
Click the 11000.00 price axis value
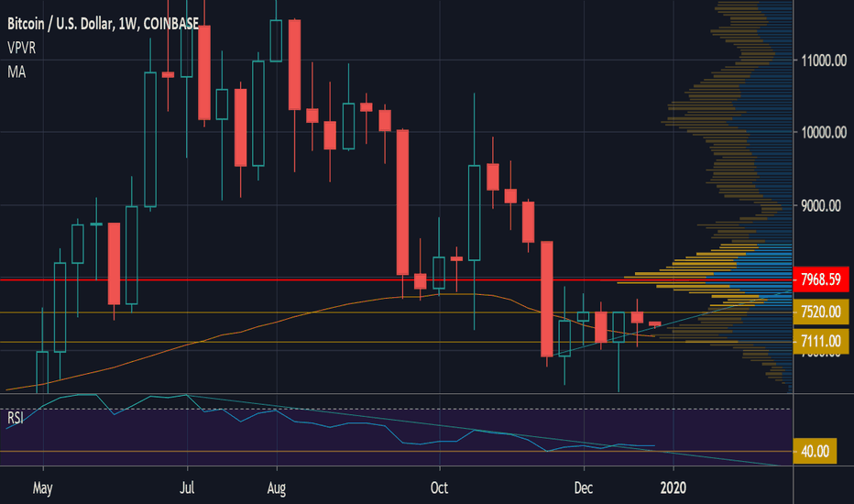(824, 60)
